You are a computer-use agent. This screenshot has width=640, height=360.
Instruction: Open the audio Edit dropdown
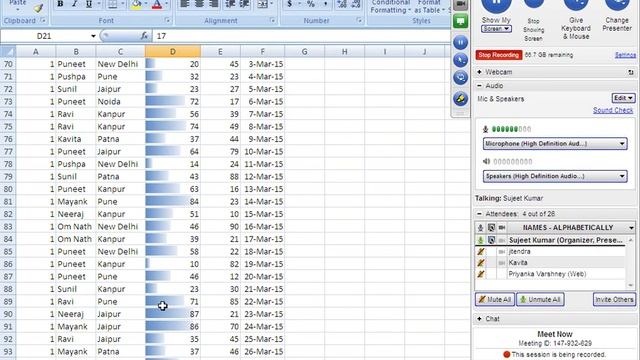(623, 98)
